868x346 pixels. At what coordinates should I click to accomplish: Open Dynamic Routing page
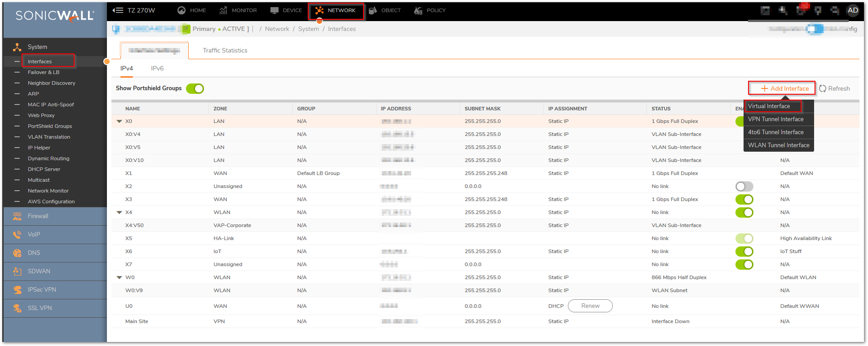click(48, 158)
